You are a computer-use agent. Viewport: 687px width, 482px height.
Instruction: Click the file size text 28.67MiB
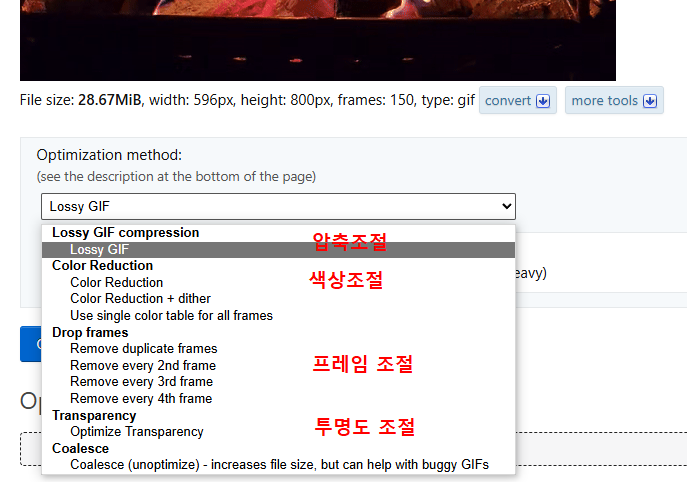pos(110,100)
